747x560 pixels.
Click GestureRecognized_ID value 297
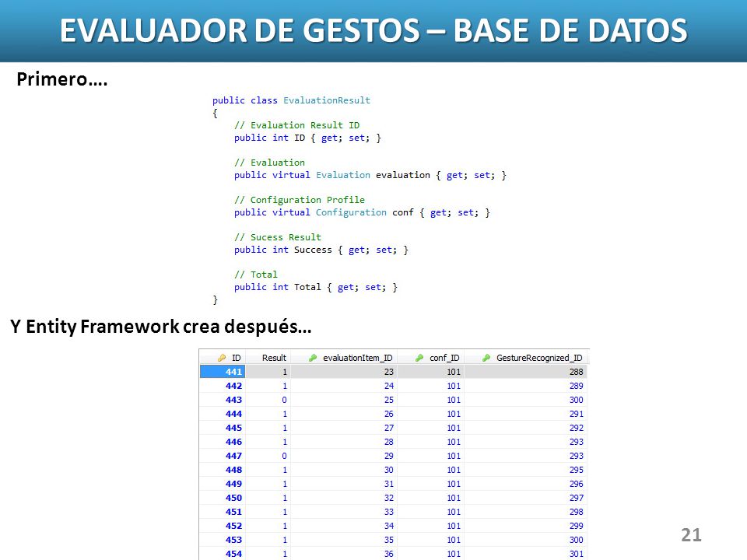pyautogui.click(x=576, y=498)
